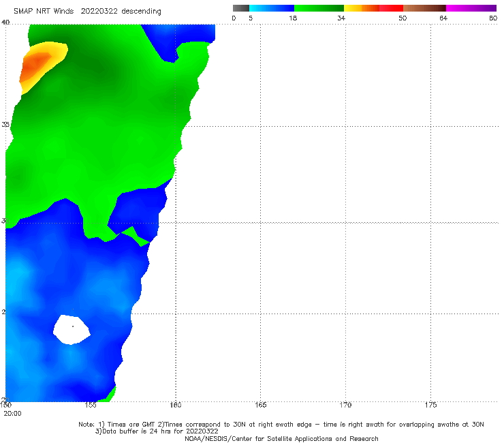Image resolution: width=504 pixels, height=443 pixels.
Task: Click the color bar label '50'
Action: point(403,18)
